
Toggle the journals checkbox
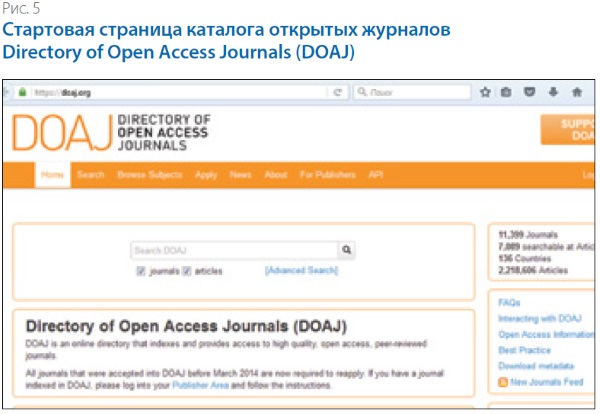click(141, 271)
